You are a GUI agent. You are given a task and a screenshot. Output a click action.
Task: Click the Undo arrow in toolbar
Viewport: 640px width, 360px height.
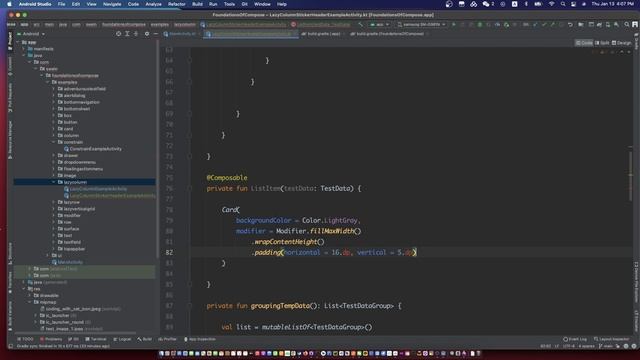(570, 24)
